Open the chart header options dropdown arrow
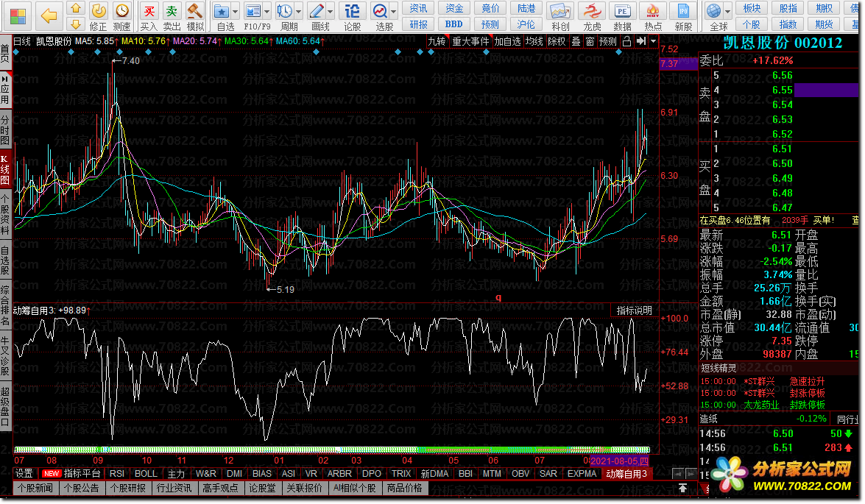Image resolution: width=865 pixels, height=504 pixels. pos(654,41)
